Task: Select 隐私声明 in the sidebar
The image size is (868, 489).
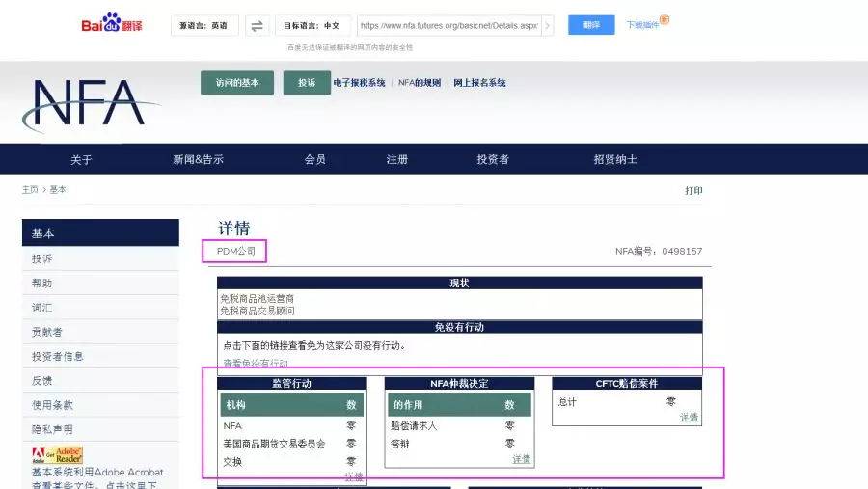Action: [x=100, y=429]
